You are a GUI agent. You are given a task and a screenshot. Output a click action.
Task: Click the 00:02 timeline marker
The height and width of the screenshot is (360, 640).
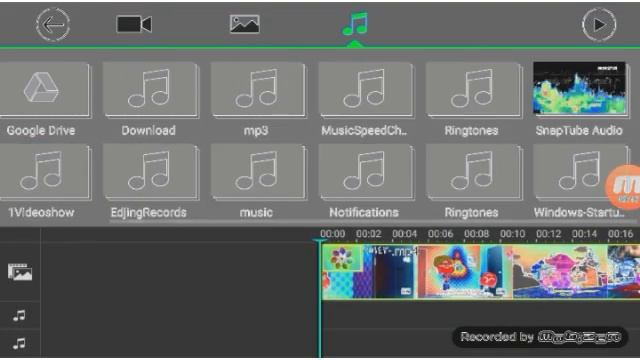pos(369,234)
